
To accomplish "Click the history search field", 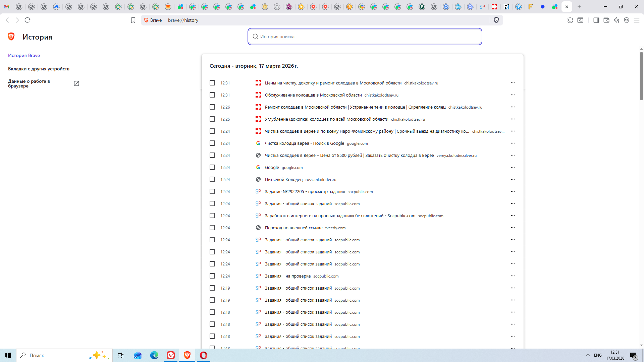I will pos(365,37).
